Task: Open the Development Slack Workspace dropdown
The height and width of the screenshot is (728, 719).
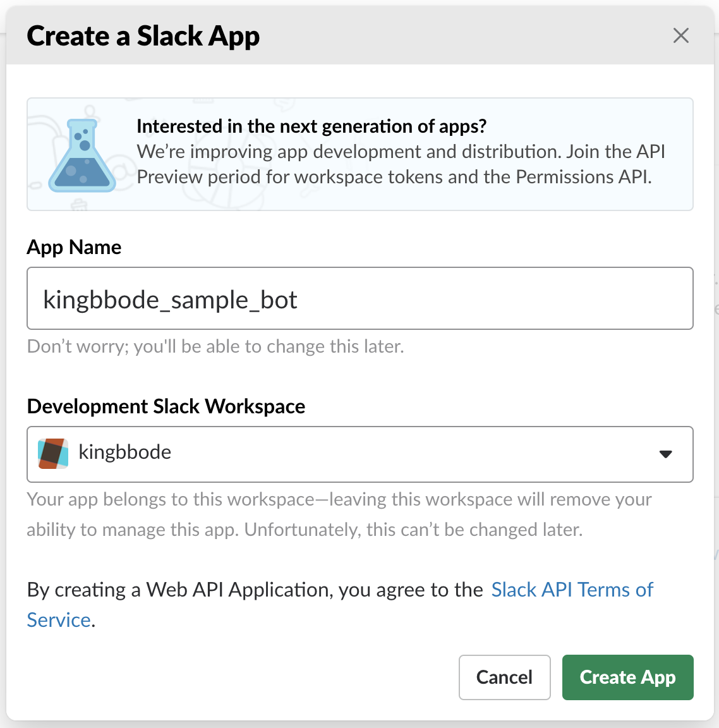Action: pos(359,454)
